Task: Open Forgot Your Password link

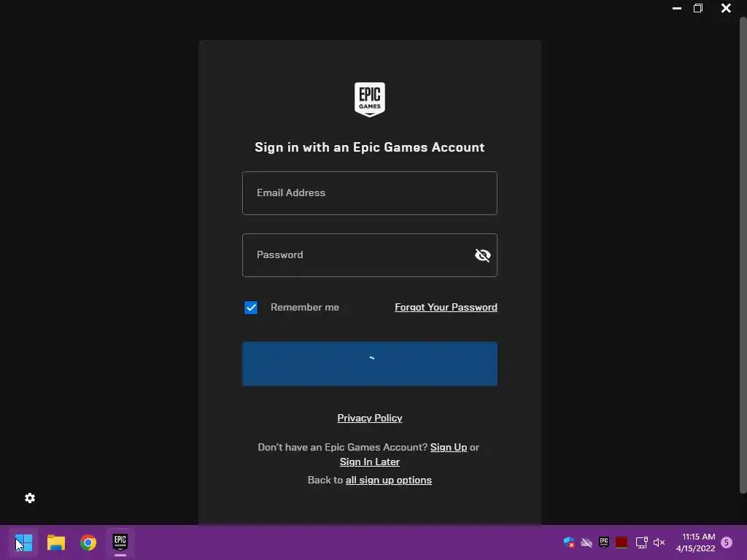Action: click(x=446, y=307)
